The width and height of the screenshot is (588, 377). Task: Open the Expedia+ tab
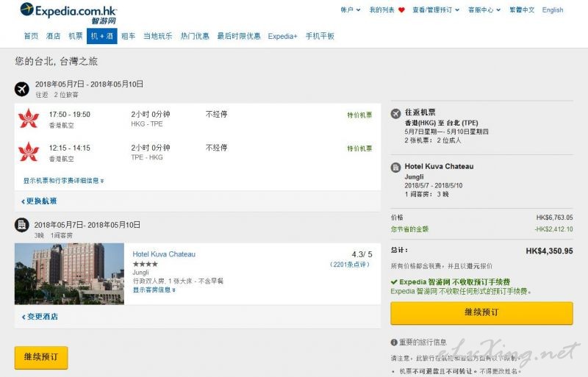[283, 37]
